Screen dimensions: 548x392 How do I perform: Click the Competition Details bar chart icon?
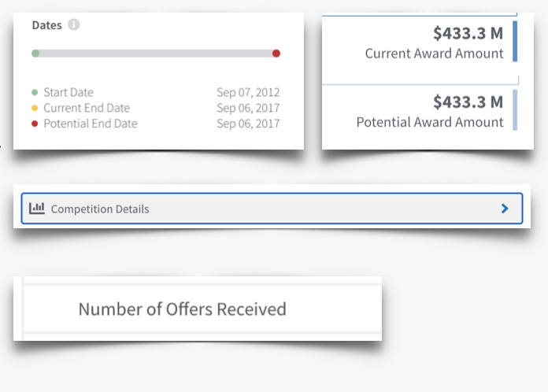[37, 209]
